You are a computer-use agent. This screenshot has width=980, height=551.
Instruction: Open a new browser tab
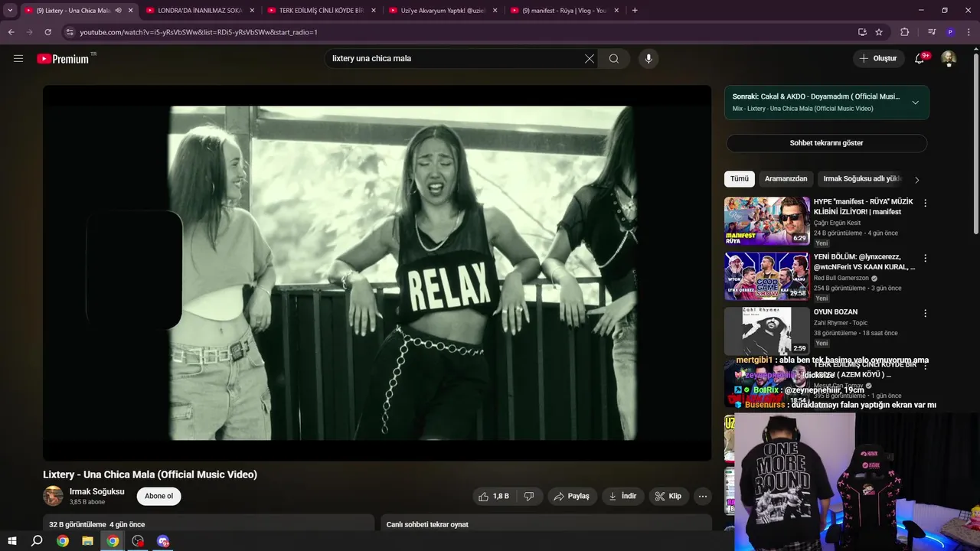pyautogui.click(x=635, y=11)
